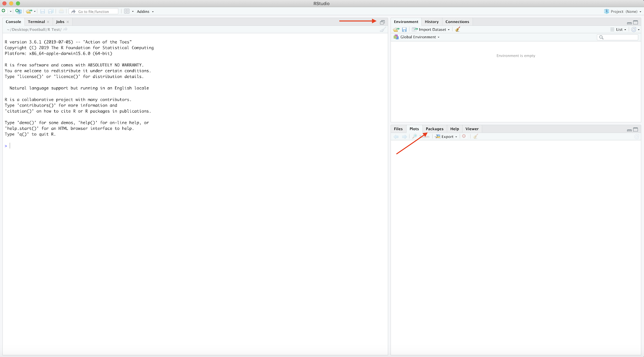Image resolution: width=644 pixels, height=357 pixels.
Task: Click the Save workspace disk icon
Action: [x=405, y=29]
